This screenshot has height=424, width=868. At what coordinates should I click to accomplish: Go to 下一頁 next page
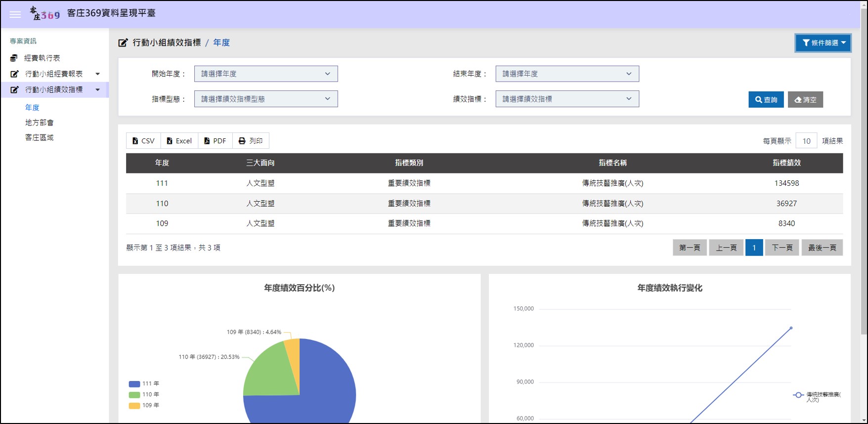click(782, 248)
